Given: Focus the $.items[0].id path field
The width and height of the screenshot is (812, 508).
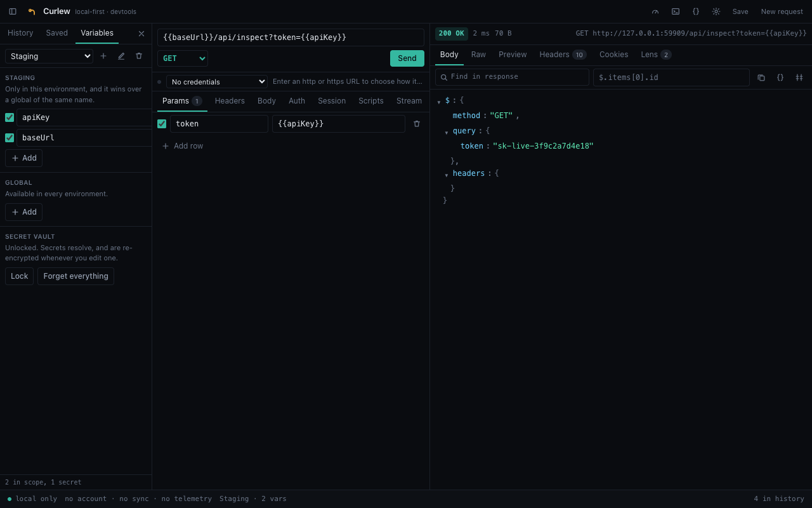Looking at the screenshot, I should 671,77.
